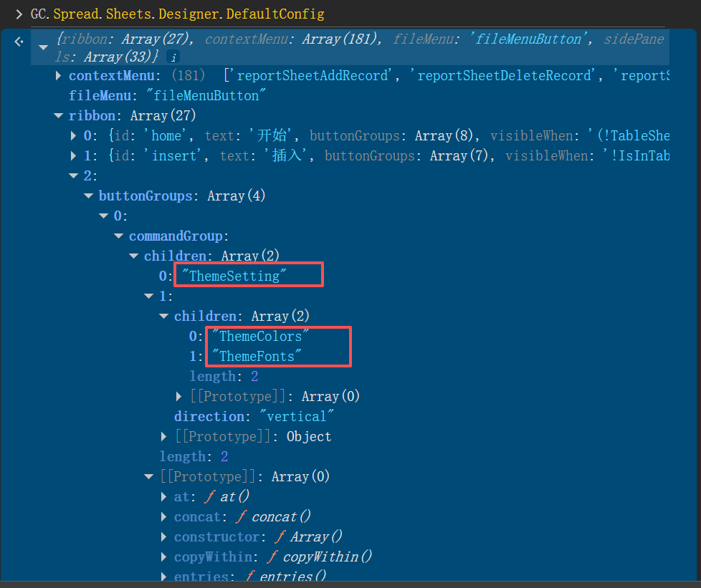Collapse ribbon item 2
The image size is (701, 588).
tap(73, 175)
